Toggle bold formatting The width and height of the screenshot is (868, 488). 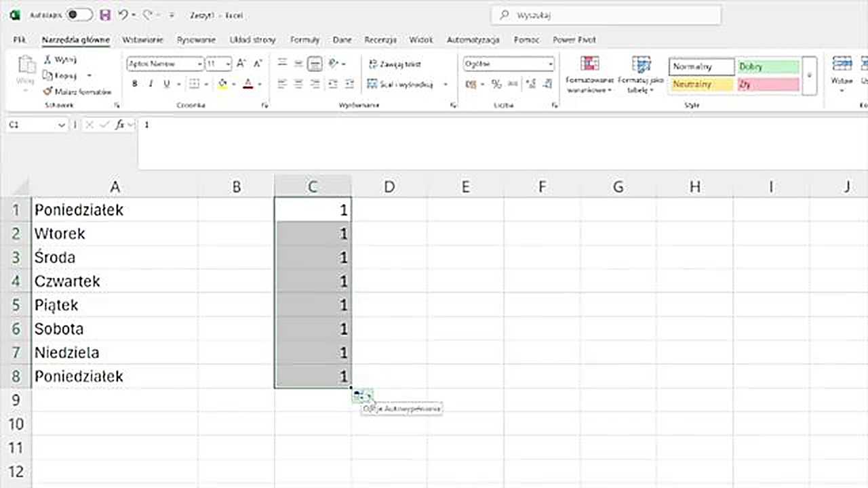(134, 84)
